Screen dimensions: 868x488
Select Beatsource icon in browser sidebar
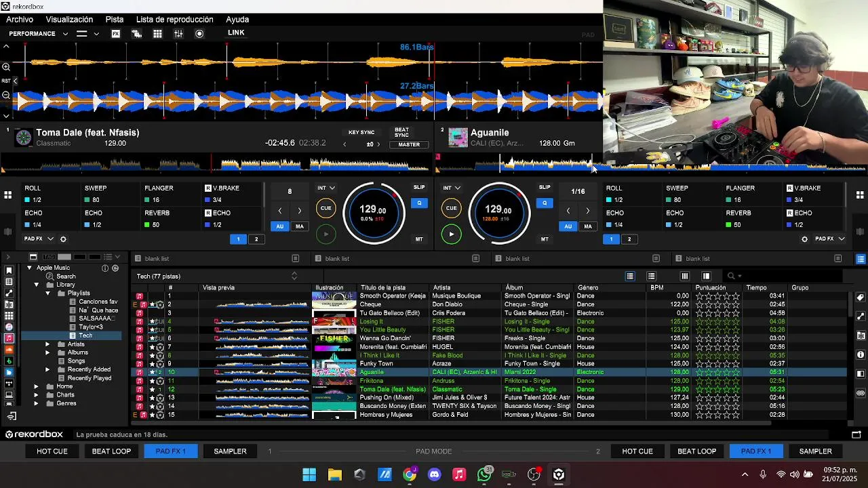coord(9,372)
